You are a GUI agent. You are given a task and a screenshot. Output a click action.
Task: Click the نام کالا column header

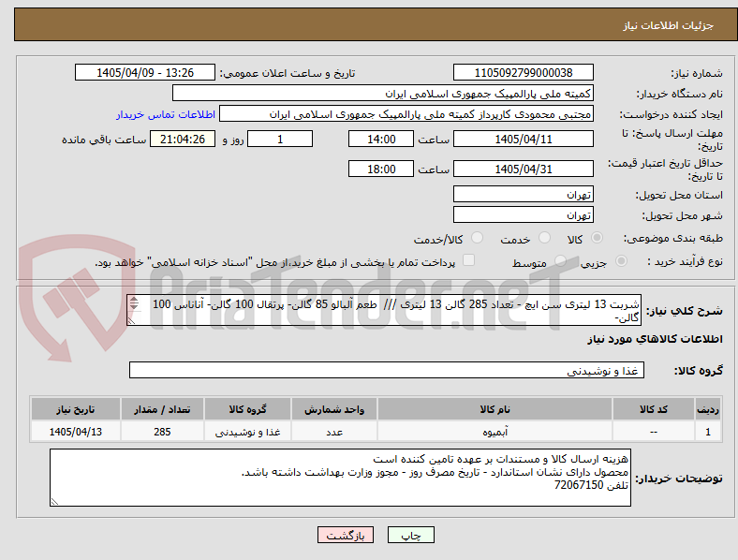[494, 409]
